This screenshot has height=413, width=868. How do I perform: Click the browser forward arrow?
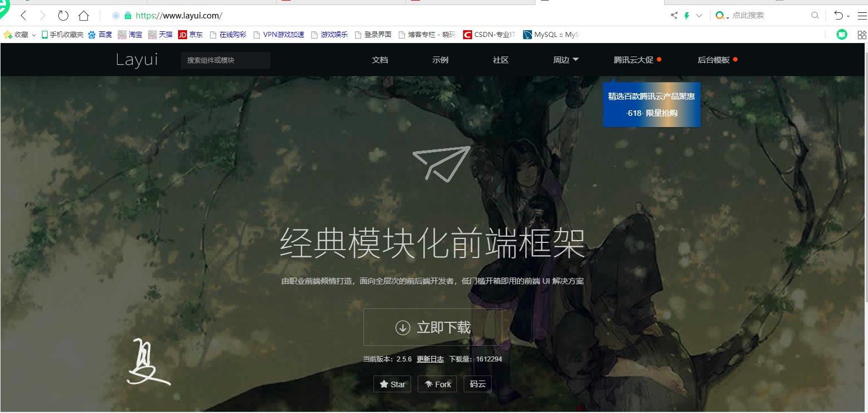(43, 16)
